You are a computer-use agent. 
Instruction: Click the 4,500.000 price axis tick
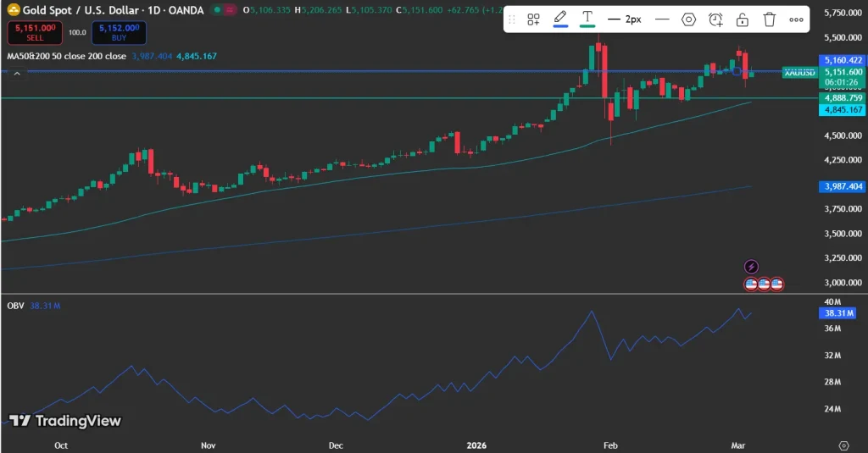click(x=843, y=135)
